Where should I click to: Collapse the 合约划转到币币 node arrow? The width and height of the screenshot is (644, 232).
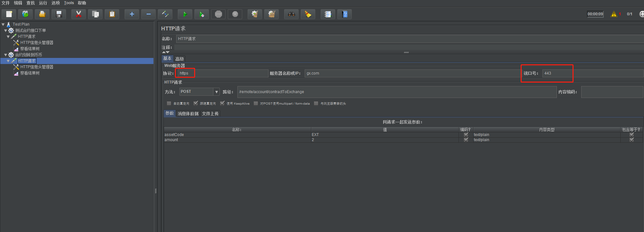coord(5,55)
